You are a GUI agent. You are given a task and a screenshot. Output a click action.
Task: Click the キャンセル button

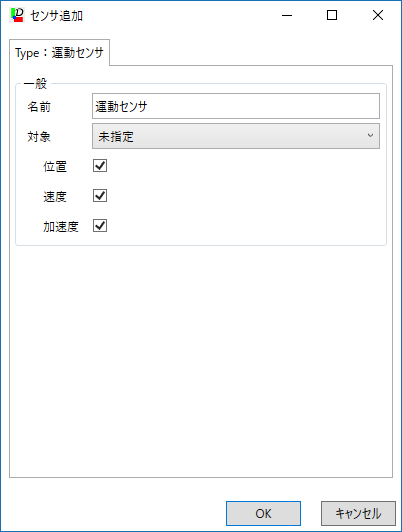358,513
